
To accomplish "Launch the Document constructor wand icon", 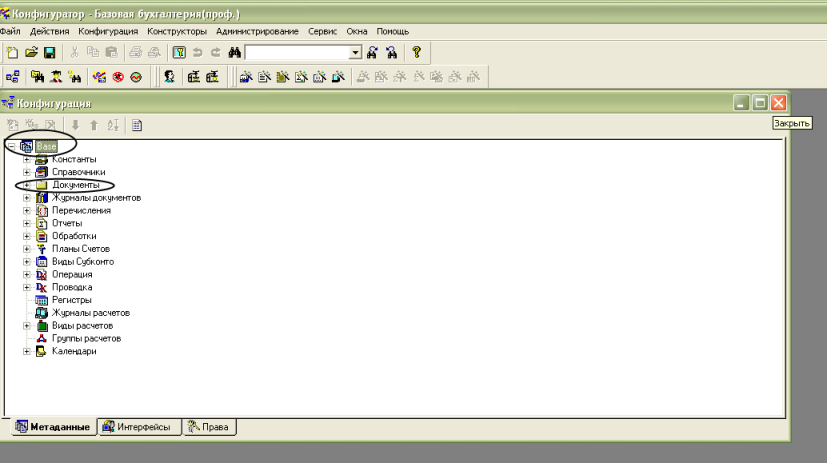I will pos(264,77).
